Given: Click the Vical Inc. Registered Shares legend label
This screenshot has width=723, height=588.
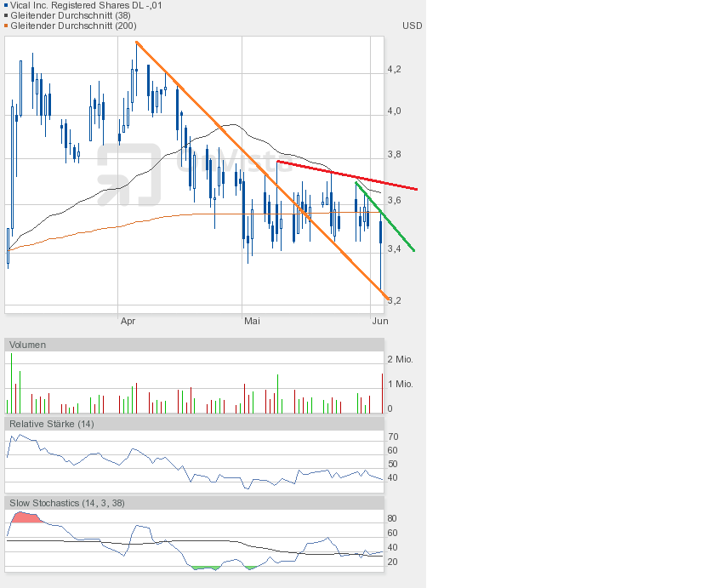Looking at the screenshot, I should tap(86, 6).
